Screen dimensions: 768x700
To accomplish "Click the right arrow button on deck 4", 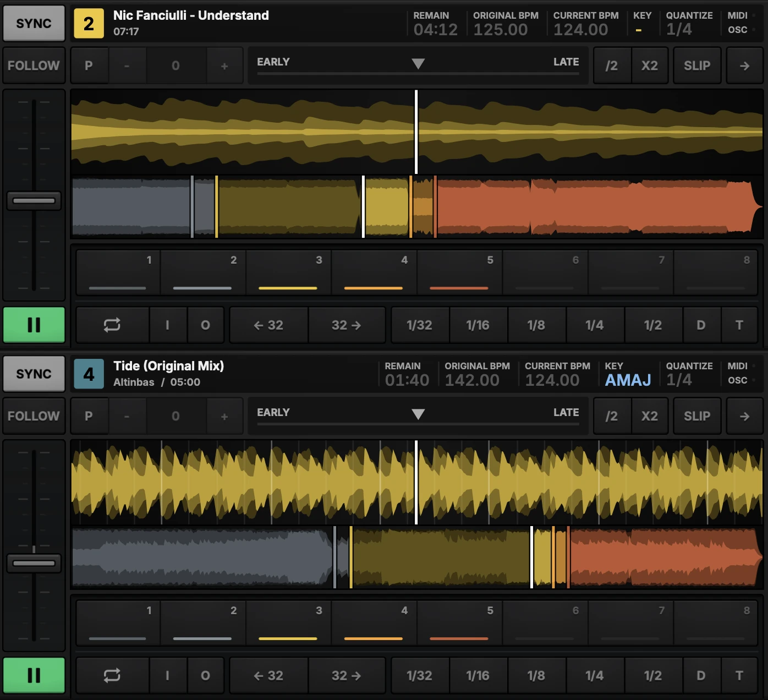I will [x=744, y=416].
